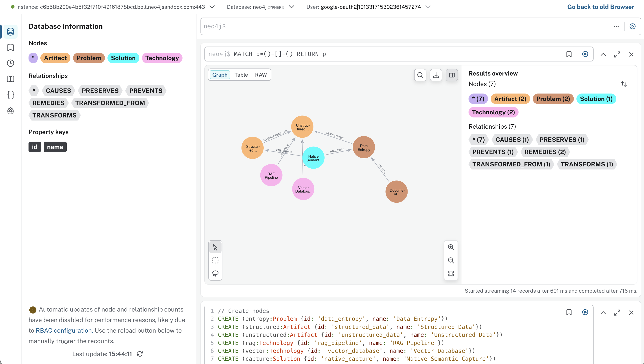Open the parameters panel
Viewport: 644px width, 364px height.
click(x=11, y=95)
